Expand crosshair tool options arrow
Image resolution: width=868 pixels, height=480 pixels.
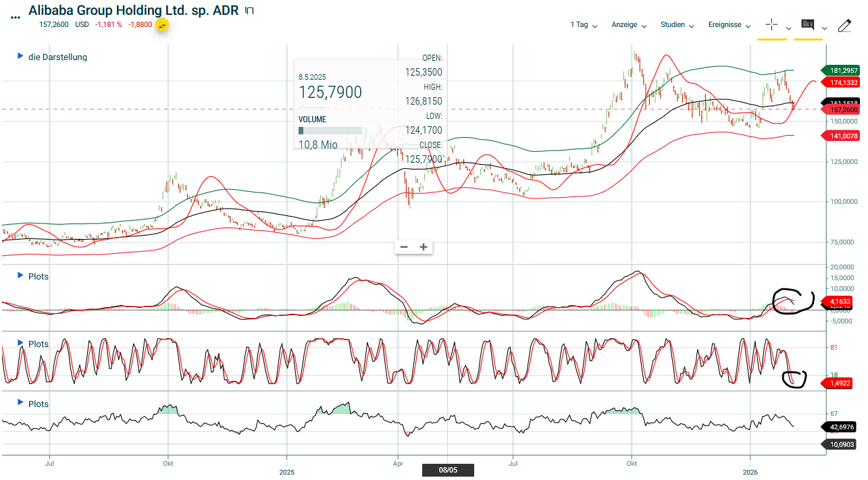[788, 28]
